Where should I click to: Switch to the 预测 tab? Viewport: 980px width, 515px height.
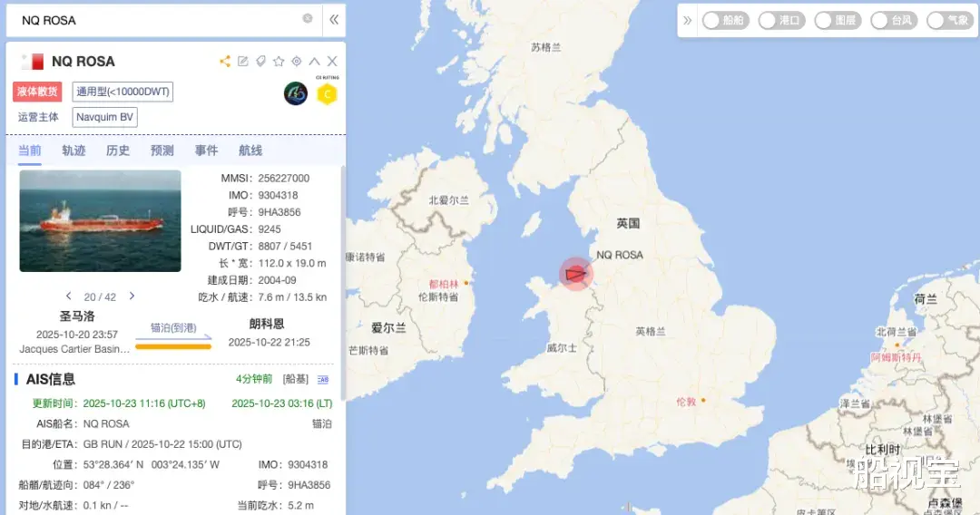pos(162,151)
